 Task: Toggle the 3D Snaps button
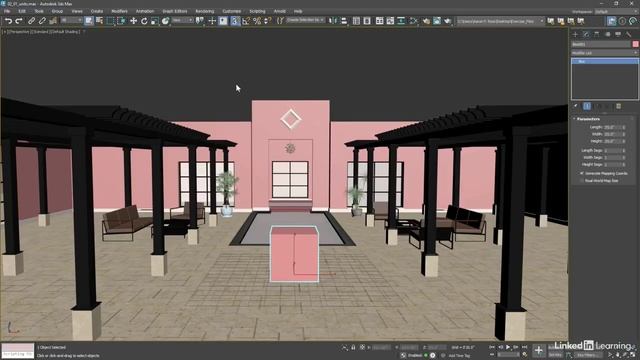click(235, 21)
